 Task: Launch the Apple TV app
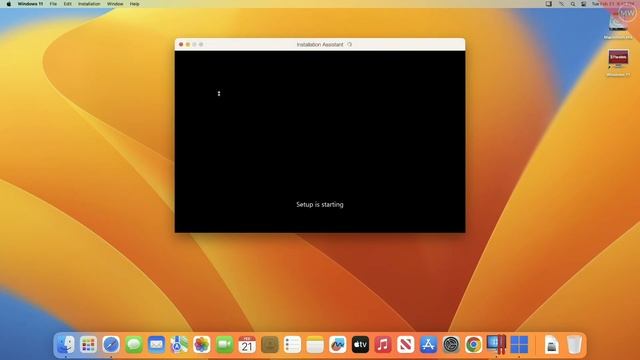[360, 345]
